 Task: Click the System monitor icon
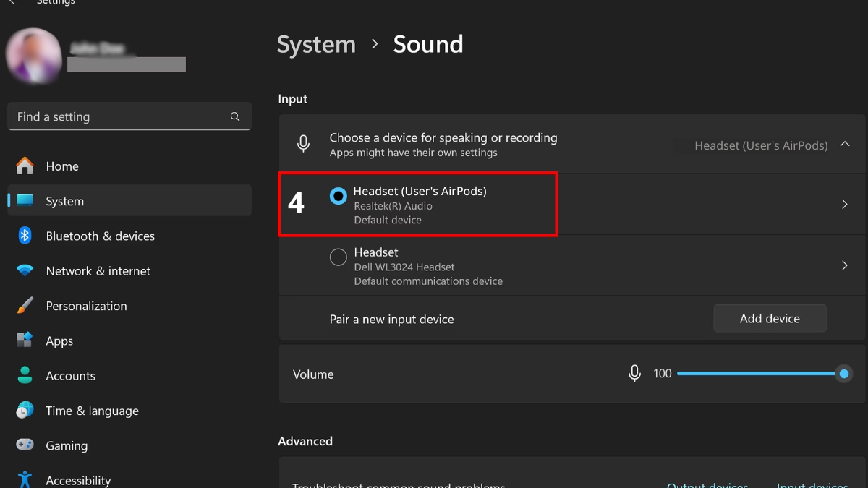(x=25, y=200)
